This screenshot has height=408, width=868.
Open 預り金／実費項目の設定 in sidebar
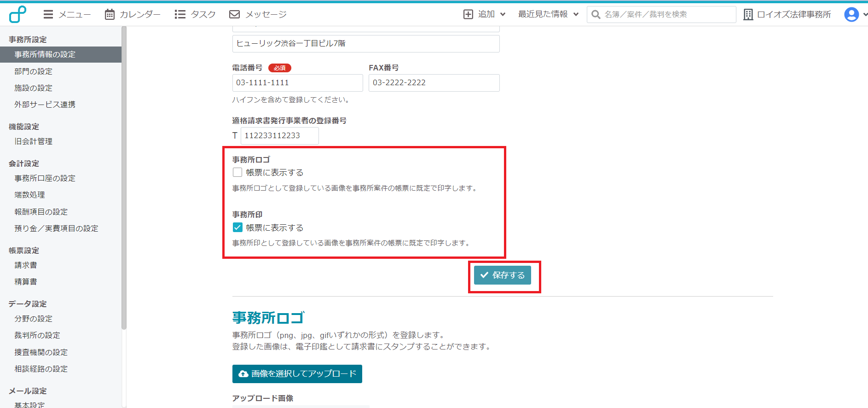56,228
